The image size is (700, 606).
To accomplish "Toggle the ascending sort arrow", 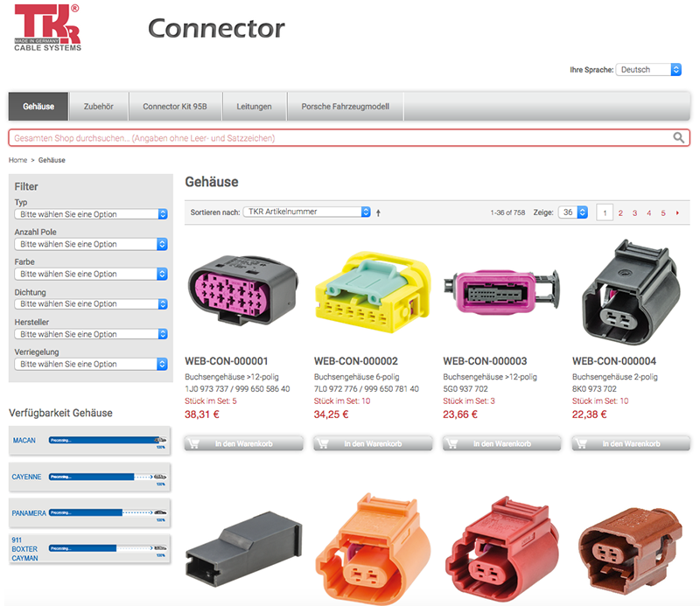I will (x=378, y=212).
